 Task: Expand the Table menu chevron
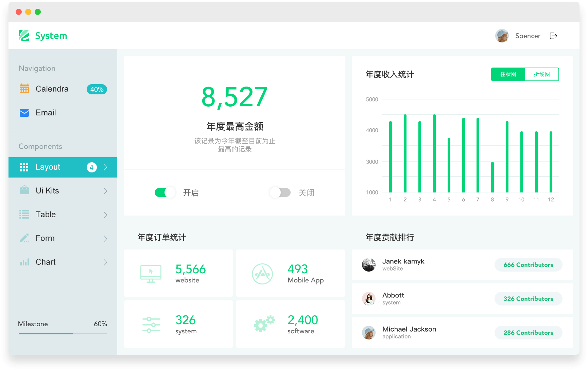pos(105,215)
